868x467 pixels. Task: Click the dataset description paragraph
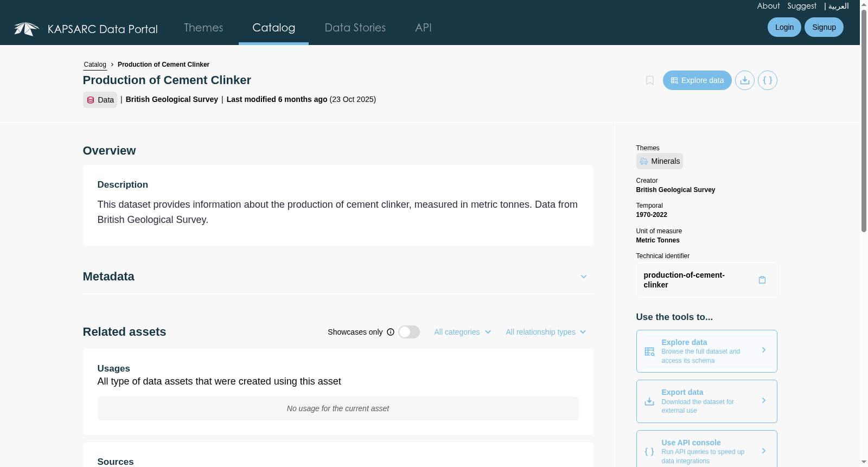click(x=338, y=212)
